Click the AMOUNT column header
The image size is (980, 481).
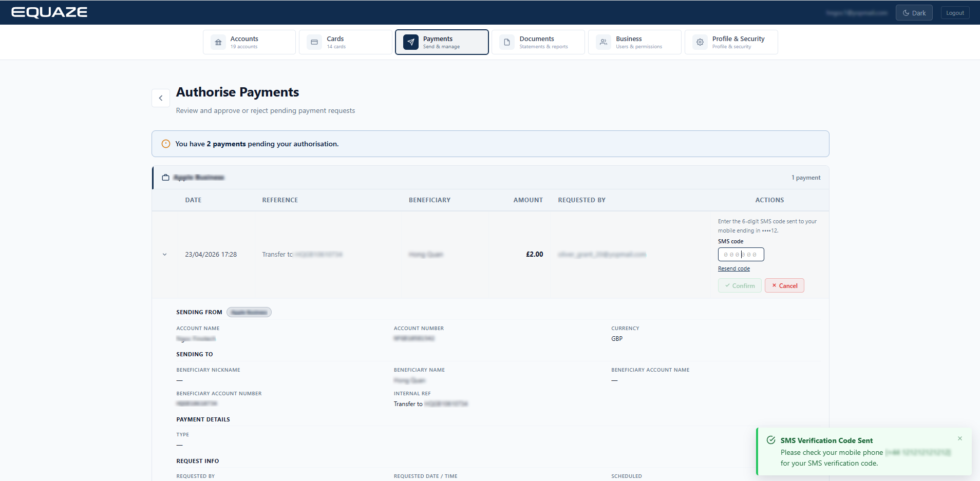tap(528, 200)
